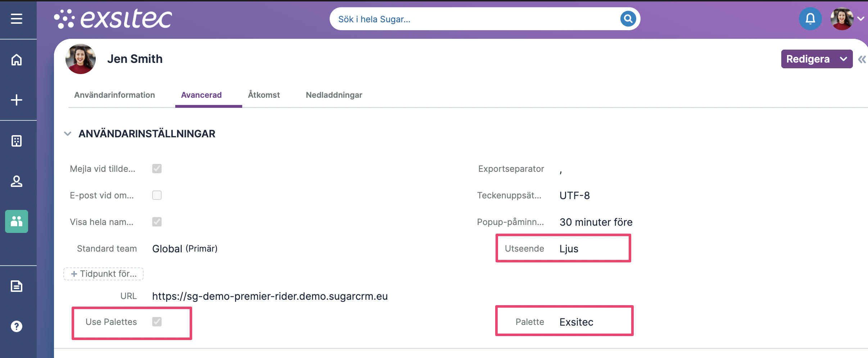The height and width of the screenshot is (358, 868).
Task: Open the help question mark icon
Action: pos(17,326)
